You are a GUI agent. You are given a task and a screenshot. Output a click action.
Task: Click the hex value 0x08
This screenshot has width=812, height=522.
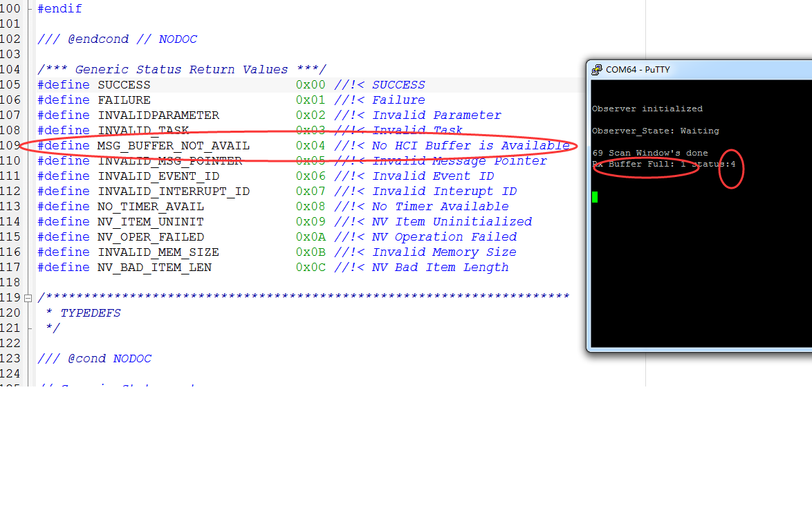311,207
